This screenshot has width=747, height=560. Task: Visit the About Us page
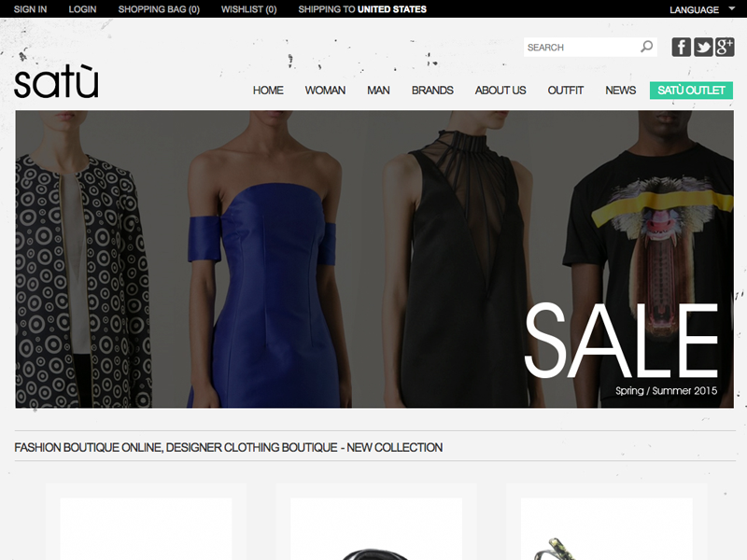pos(500,91)
